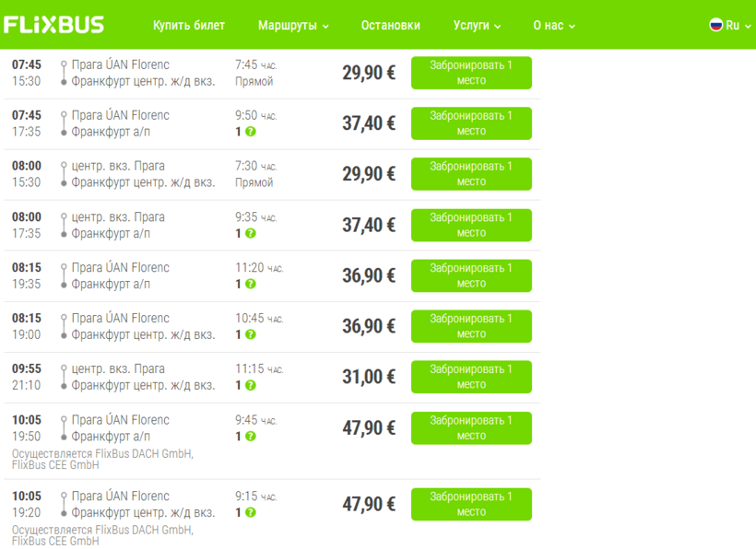Open the FlixBus logo home link

point(53,25)
